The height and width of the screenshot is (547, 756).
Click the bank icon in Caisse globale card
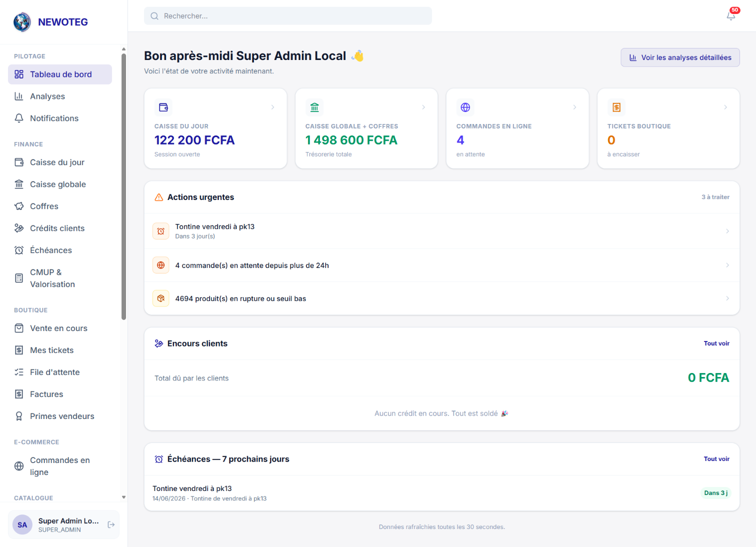pos(314,107)
